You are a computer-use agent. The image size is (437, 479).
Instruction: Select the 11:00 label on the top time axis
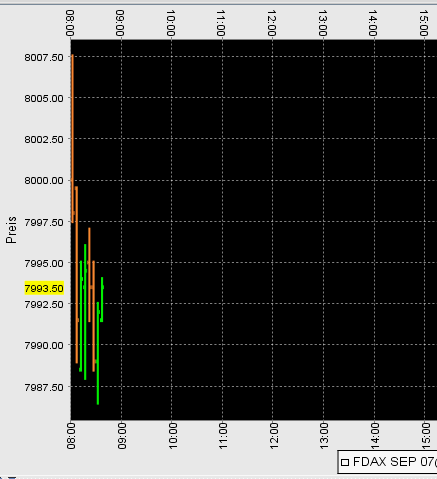(221, 23)
